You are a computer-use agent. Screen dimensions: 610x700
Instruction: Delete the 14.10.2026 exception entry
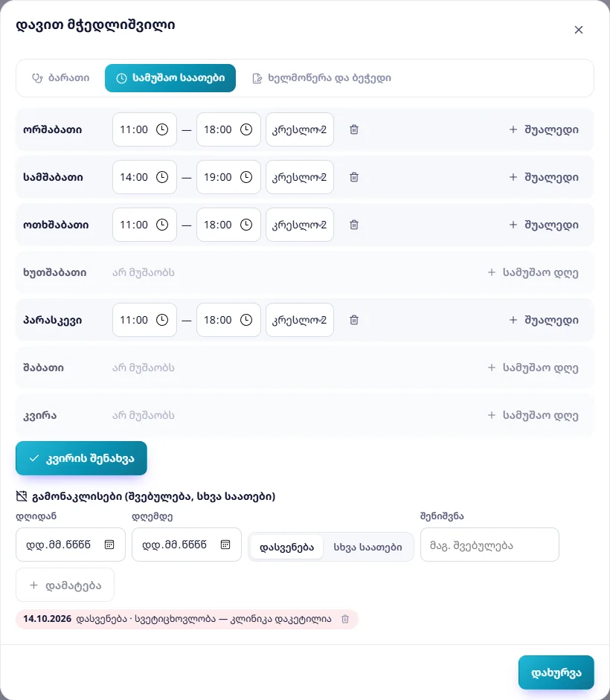pos(344,619)
